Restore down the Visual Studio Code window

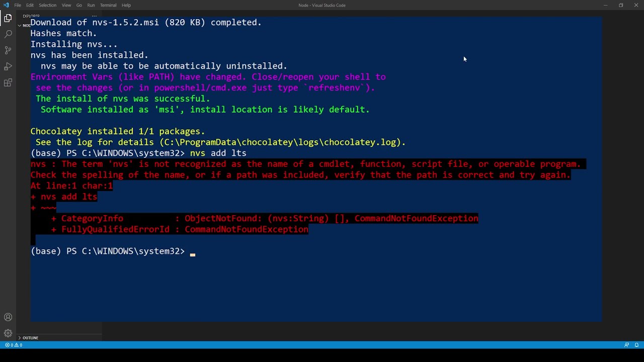[x=621, y=5]
